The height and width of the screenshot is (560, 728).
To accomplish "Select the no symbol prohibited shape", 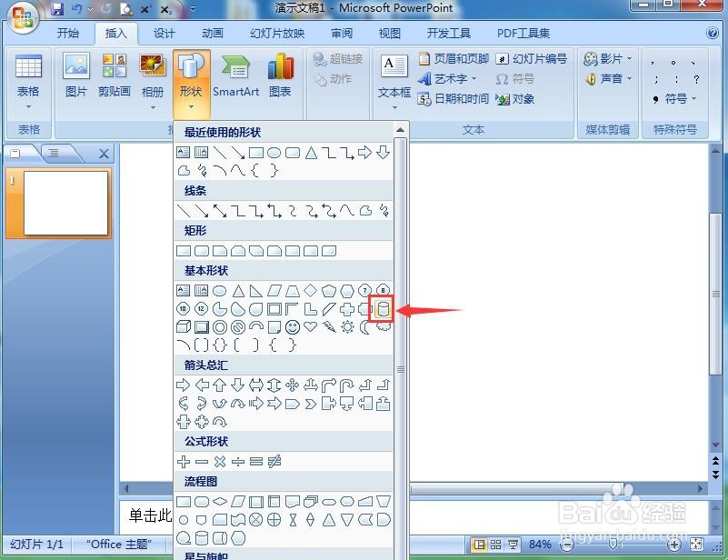I will [x=238, y=327].
